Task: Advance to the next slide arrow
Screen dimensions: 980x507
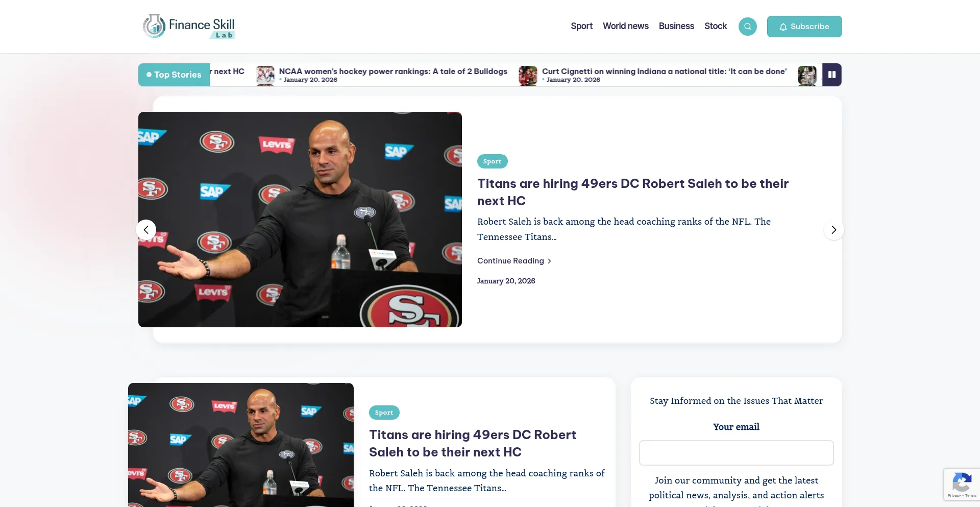Action: [834, 230]
